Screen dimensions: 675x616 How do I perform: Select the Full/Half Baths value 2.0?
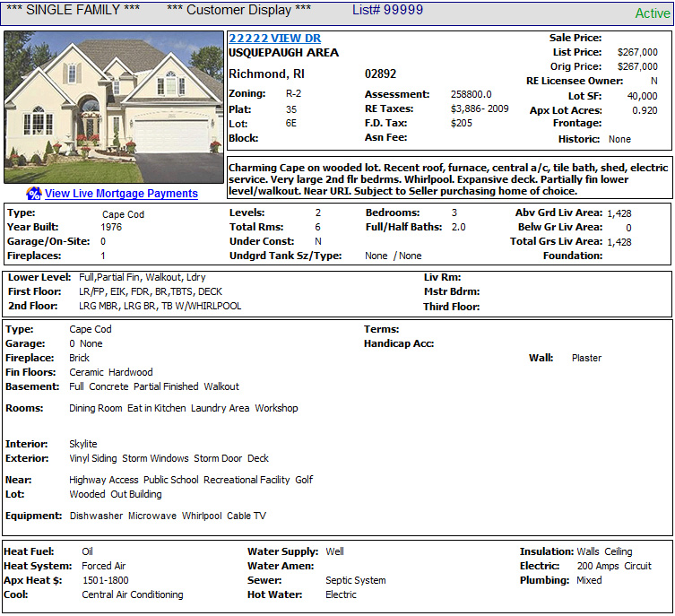pyautogui.click(x=458, y=227)
